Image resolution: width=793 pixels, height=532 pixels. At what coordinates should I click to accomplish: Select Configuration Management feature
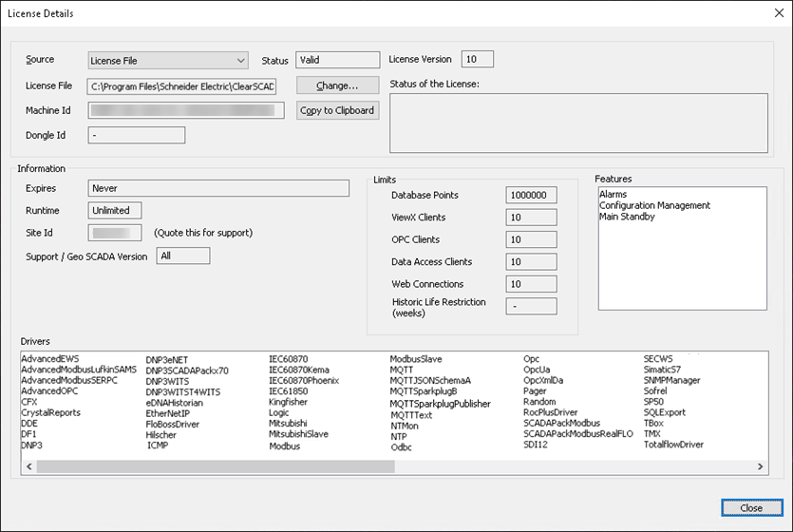(654, 206)
